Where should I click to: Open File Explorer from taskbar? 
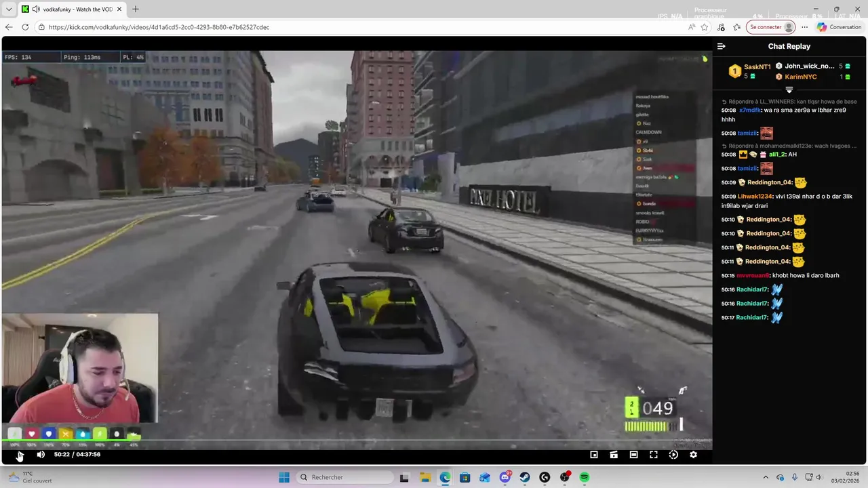point(425,477)
